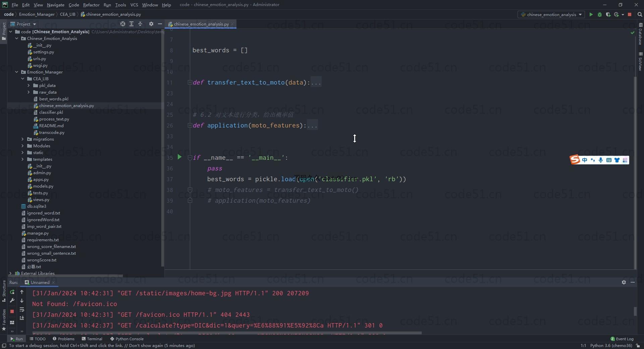Toggle scroll to end in Run console
This screenshot has width=644, height=349.
click(x=22, y=318)
